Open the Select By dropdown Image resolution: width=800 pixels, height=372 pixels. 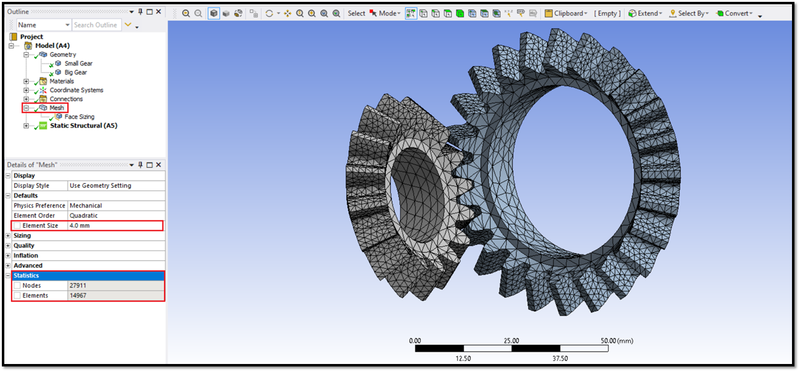(x=689, y=13)
